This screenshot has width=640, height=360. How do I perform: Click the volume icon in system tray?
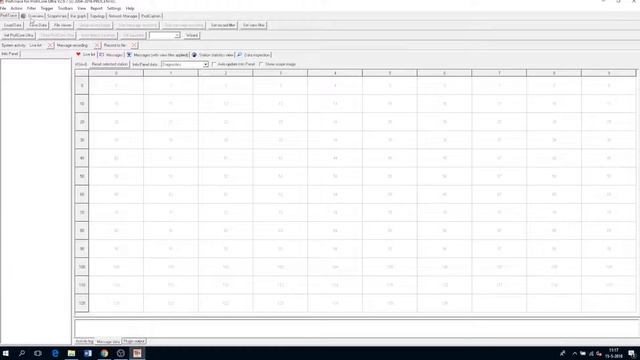[x=599, y=353]
